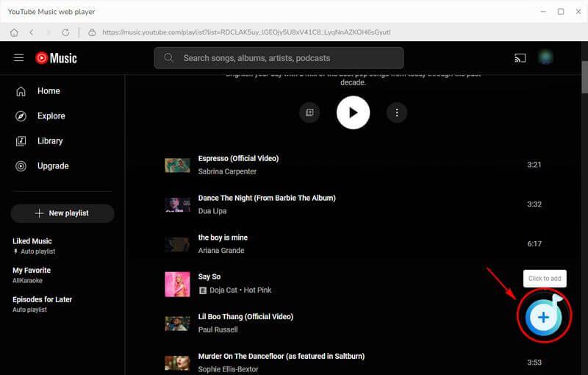Go forward using the forward arrow
The height and width of the screenshot is (375, 588).
pyautogui.click(x=48, y=32)
